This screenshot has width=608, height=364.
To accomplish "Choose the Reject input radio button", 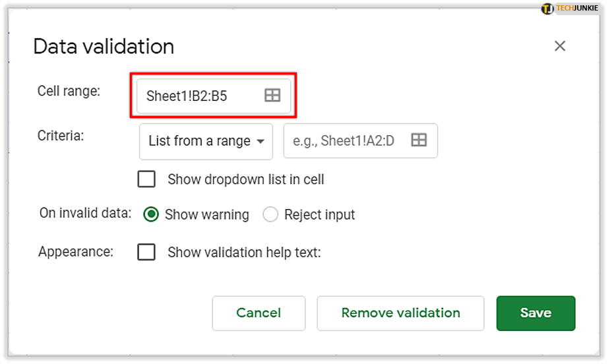I will click(270, 215).
